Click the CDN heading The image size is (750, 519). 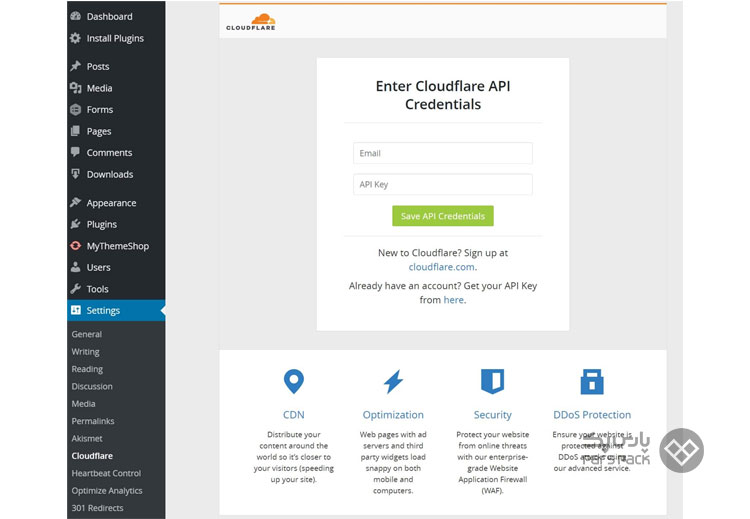(x=294, y=415)
